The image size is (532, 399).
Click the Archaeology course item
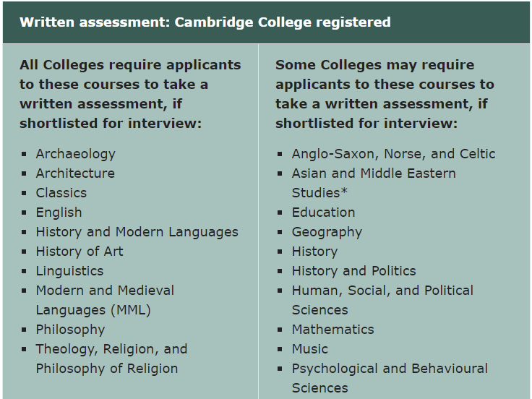[76, 154]
